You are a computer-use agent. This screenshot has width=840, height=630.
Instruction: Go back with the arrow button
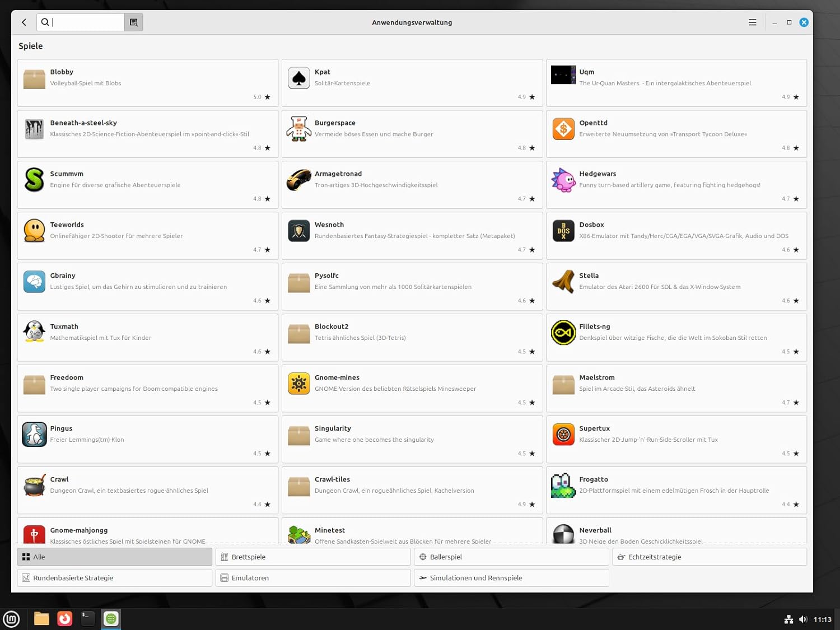point(24,22)
